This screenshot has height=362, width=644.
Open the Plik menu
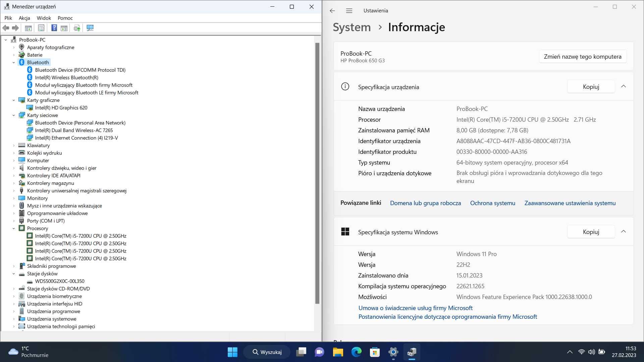(8, 18)
